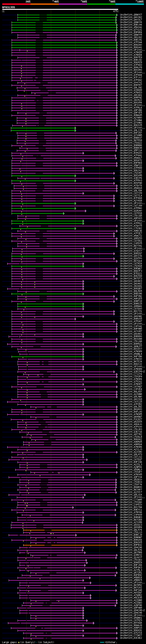Open the UniRef100_Q7Y1X1 hit label
146x644 pixels.
point(131,30)
